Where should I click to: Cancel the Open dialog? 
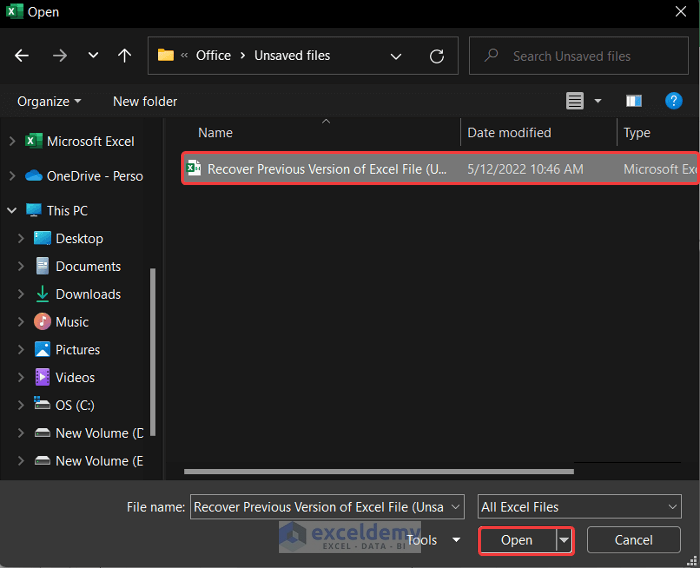coord(633,540)
